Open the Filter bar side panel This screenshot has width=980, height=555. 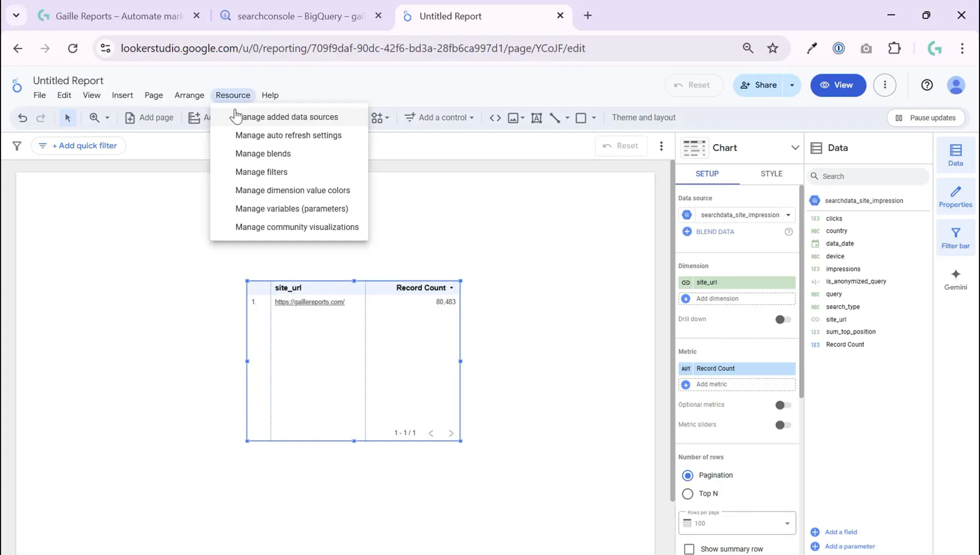[955, 238]
